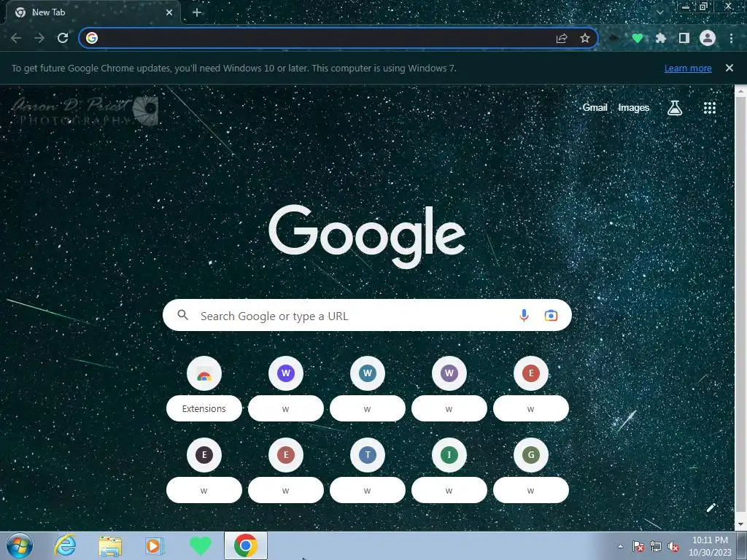
Task: Open Windows Explorer from taskbar
Action: 110,545
